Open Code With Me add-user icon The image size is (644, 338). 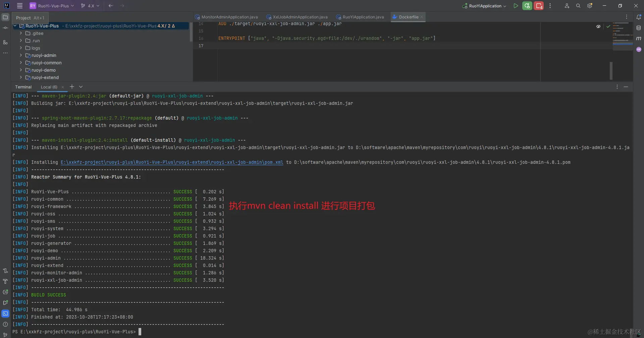coord(567,6)
